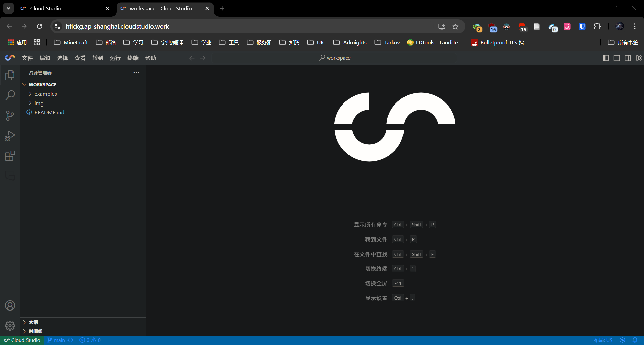Open the 帮助 menu

151,58
